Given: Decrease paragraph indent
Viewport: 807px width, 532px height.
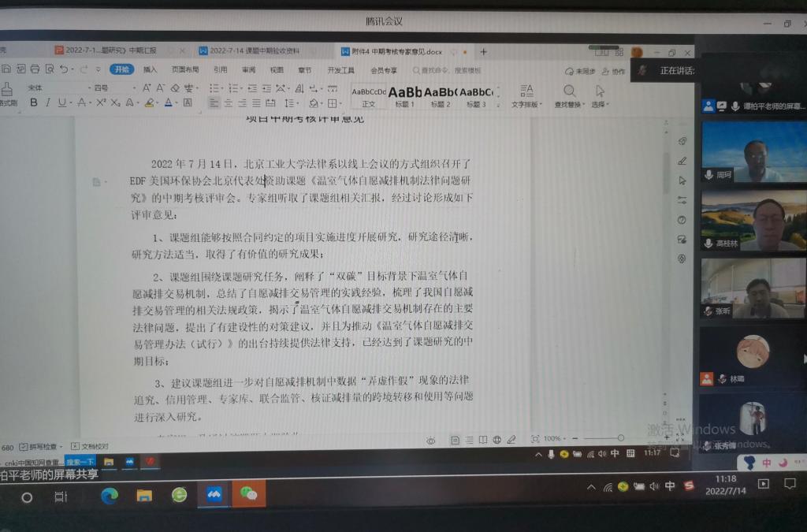Looking at the screenshot, I should [x=252, y=88].
